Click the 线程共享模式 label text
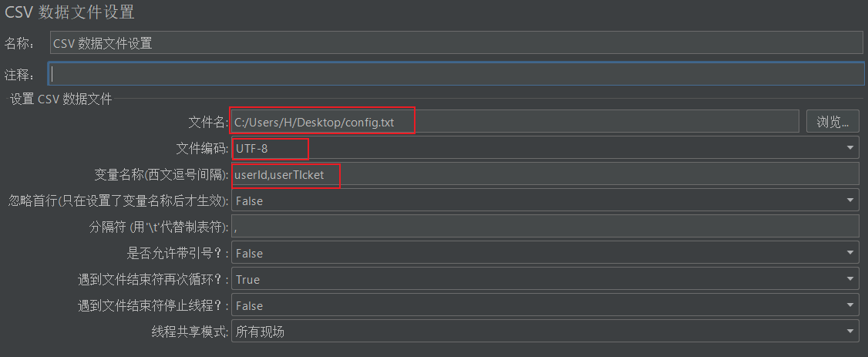868x357 pixels. [x=190, y=332]
